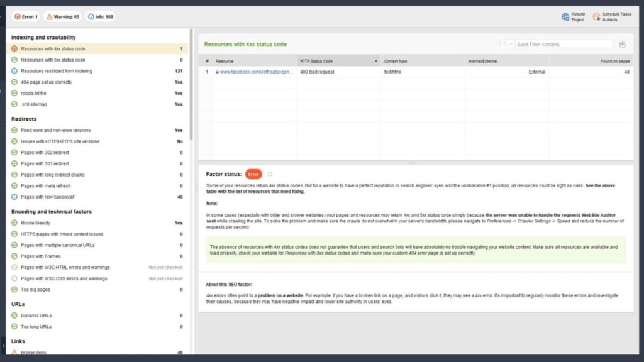Select Pages with Frames item
The width and height of the screenshot is (644, 362).
coord(97,256)
